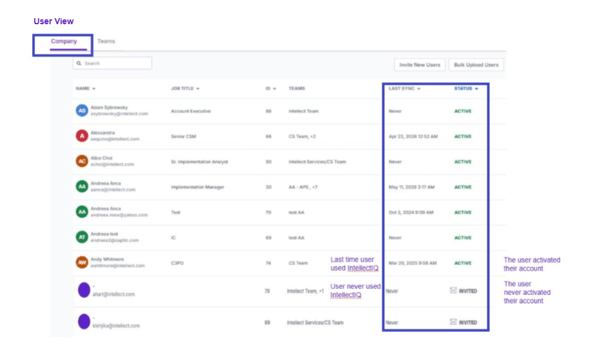Click avatar beside the yahoo.com email
596x364 pixels.
click(x=82, y=212)
